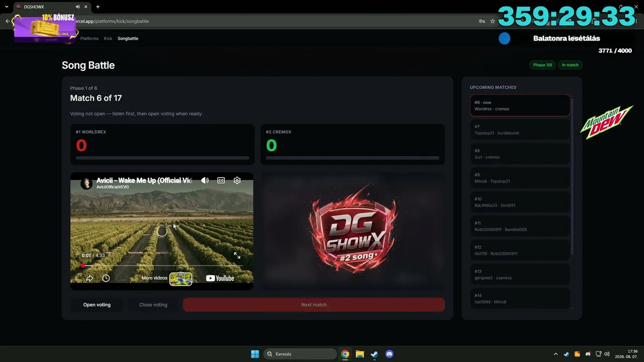The width and height of the screenshot is (644, 362).
Task: Mute the Avicii video volume
Action: pyautogui.click(x=205, y=180)
